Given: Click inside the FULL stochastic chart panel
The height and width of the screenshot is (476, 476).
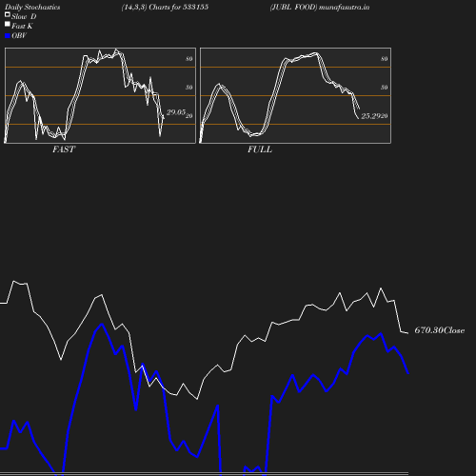Looking at the screenshot, I should tap(295, 95).
